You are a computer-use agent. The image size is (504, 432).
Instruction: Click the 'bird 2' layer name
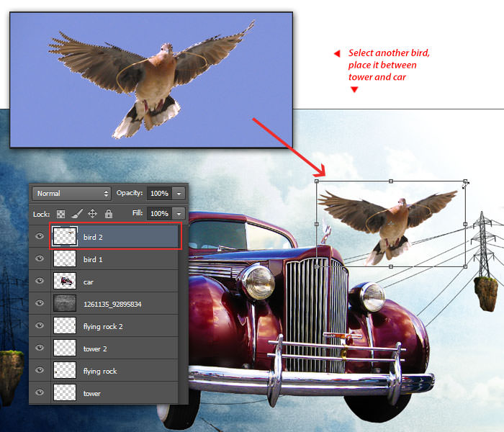pos(93,237)
